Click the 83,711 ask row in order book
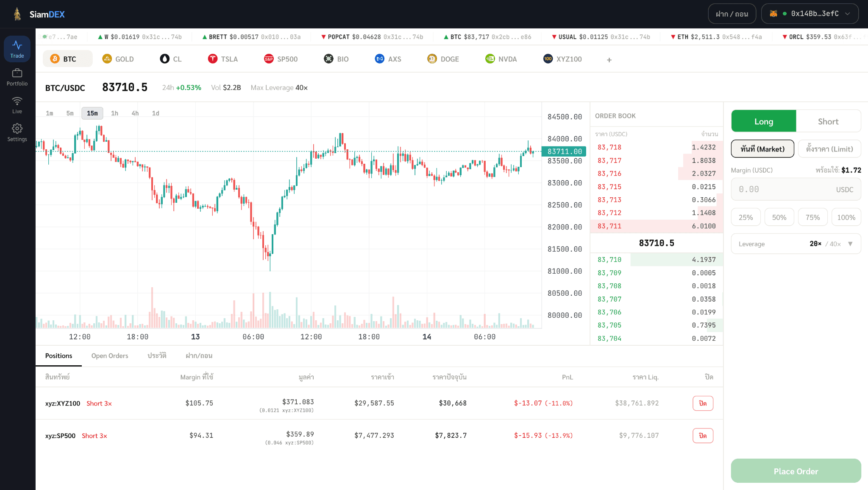The width and height of the screenshot is (868, 490). pos(657,226)
